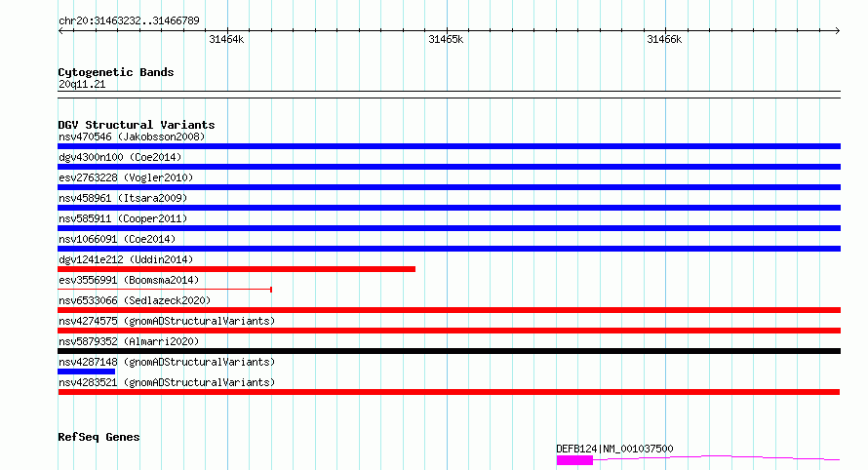Click the right arrow of the ruler

[837, 30]
